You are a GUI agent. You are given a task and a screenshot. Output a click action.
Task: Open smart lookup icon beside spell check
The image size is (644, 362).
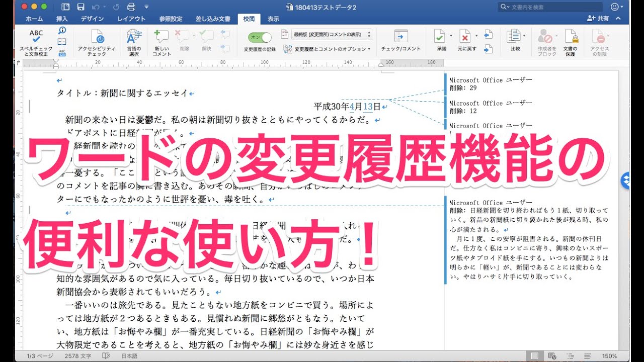coord(62,31)
